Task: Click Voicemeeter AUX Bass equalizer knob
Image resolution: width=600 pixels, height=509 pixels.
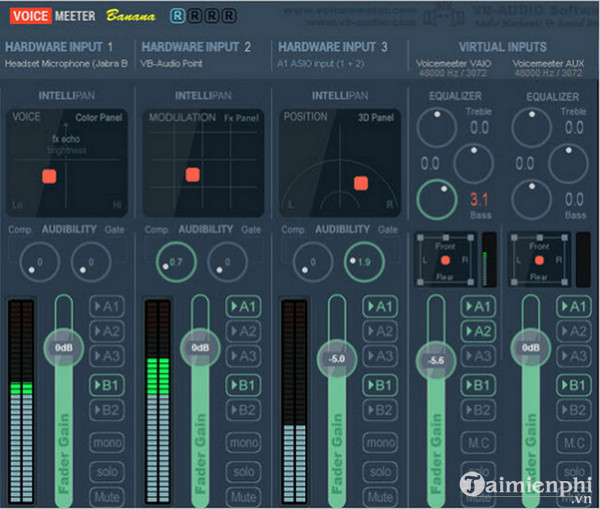Action: (532, 199)
